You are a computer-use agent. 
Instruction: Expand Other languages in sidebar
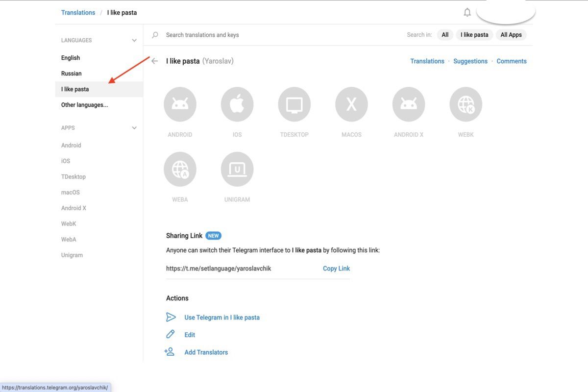click(84, 105)
